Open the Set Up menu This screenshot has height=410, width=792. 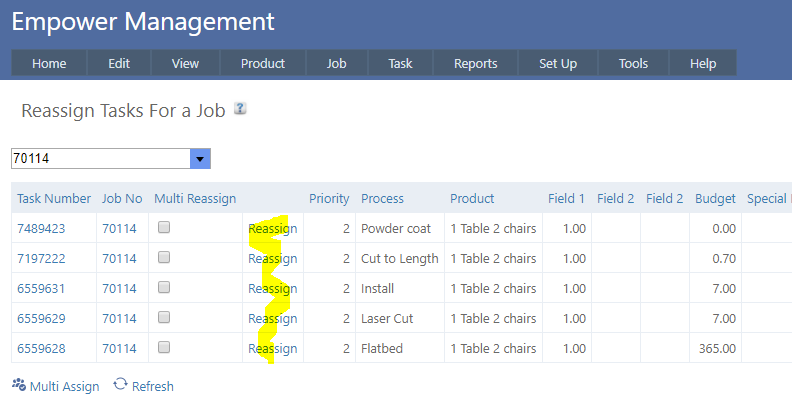click(x=557, y=63)
